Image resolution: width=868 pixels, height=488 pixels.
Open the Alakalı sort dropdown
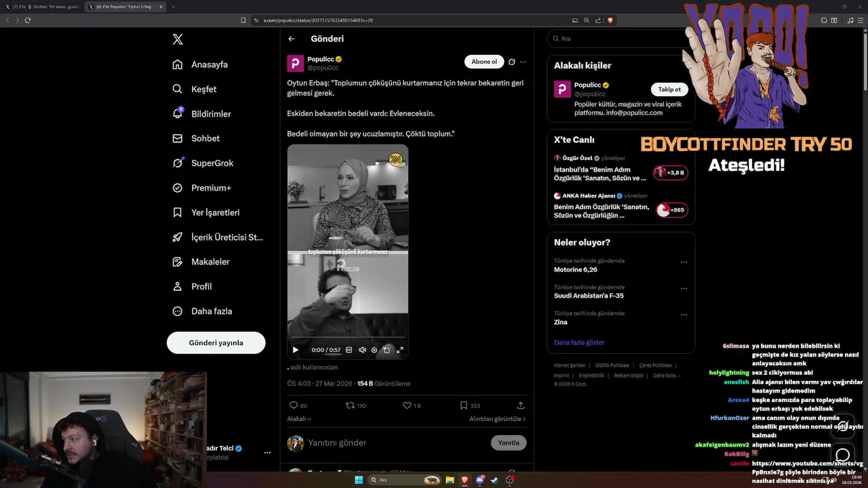[299, 419]
